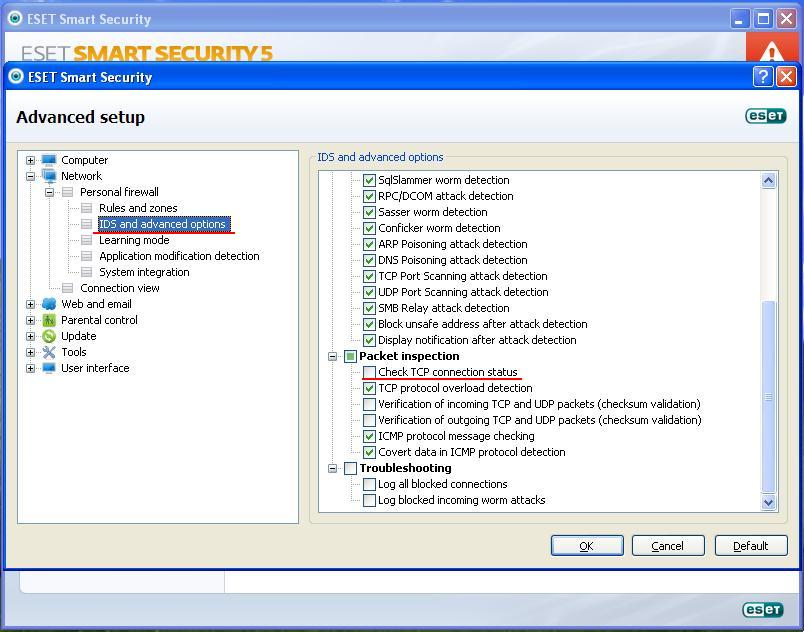Open Rules and zones settings
Screen dimensions: 804x632
(138, 208)
